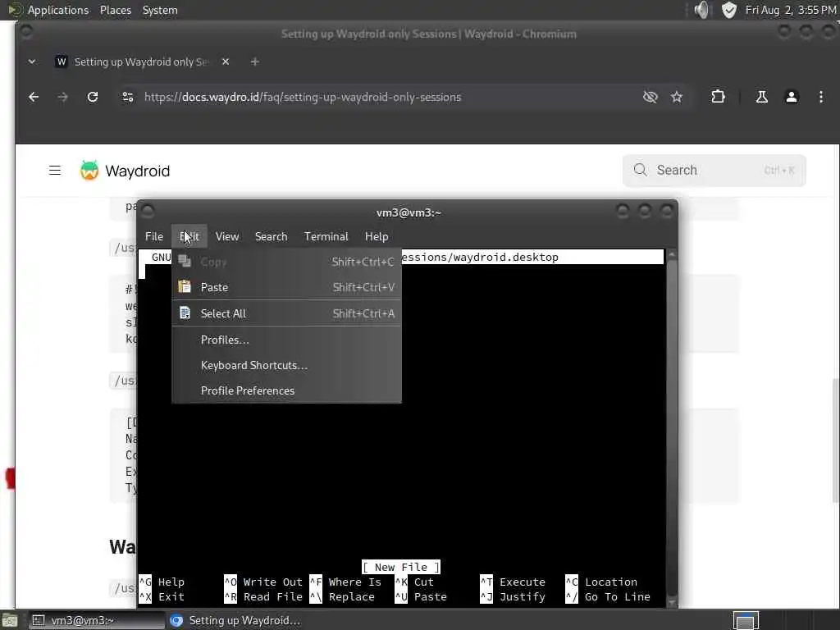Viewport: 840px width, 630px height.
Task: Open the Places menu in top panel
Action: click(115, 10)
